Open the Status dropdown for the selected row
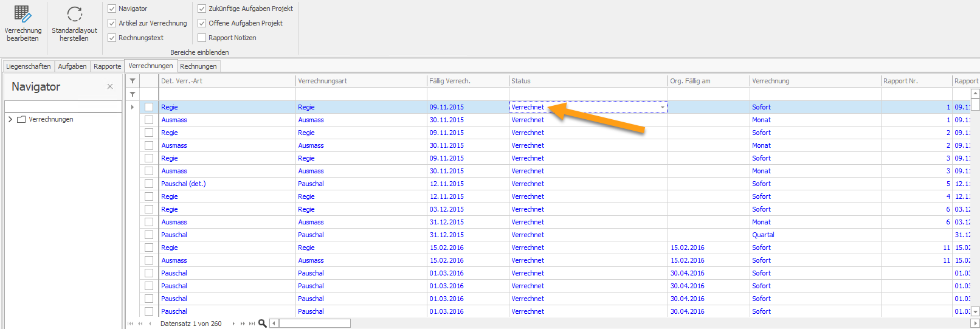Viewport: 980px width, 329px height. (663, 107)
